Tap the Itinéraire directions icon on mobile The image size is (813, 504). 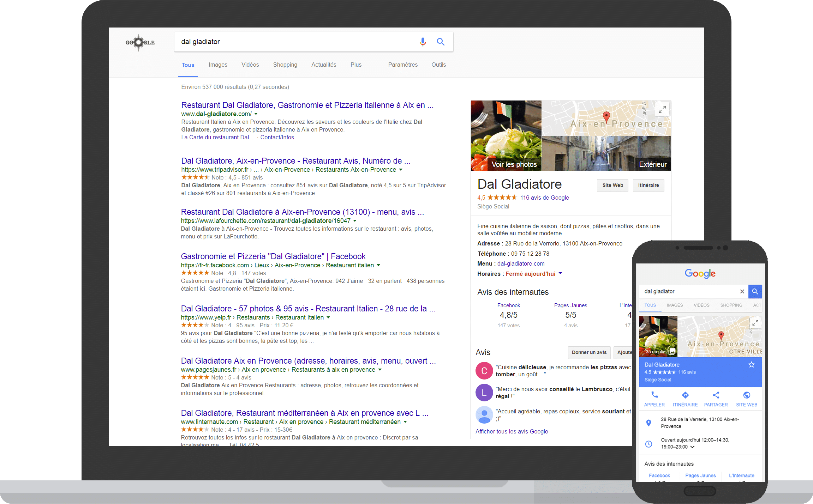coord(685,395)
